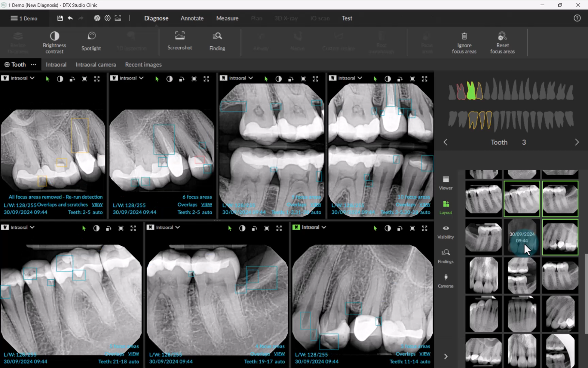Open the Finding tool in the ribbon
Image resolution: width=588 pixels, height=368 pixels.
pyautogui.click(x=217, y=41)
